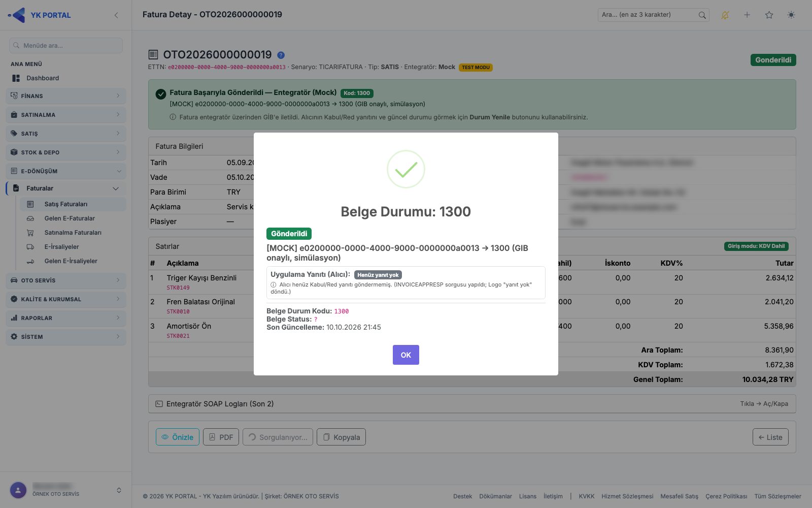Toggle light/dark theme sun icon
The width and height of the screenshot is (812, 508).
point(791,15)
